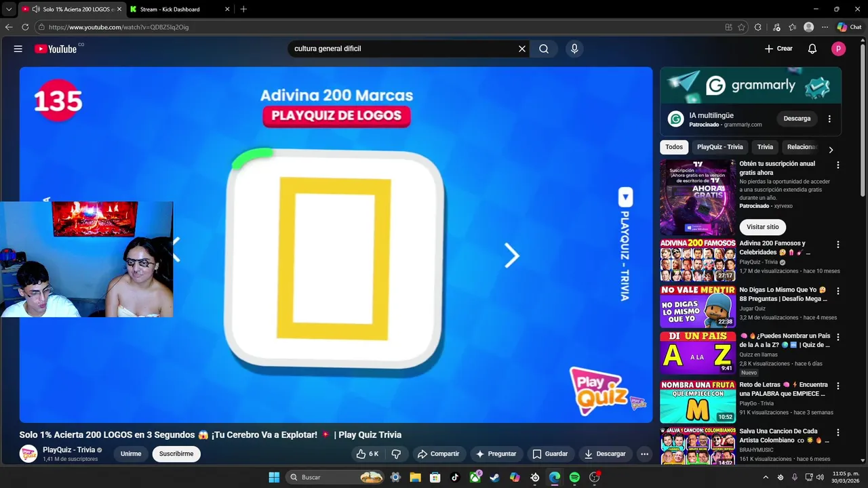
Task: Dislike the video with thumbs down
Action: click(x=397, y=454)
